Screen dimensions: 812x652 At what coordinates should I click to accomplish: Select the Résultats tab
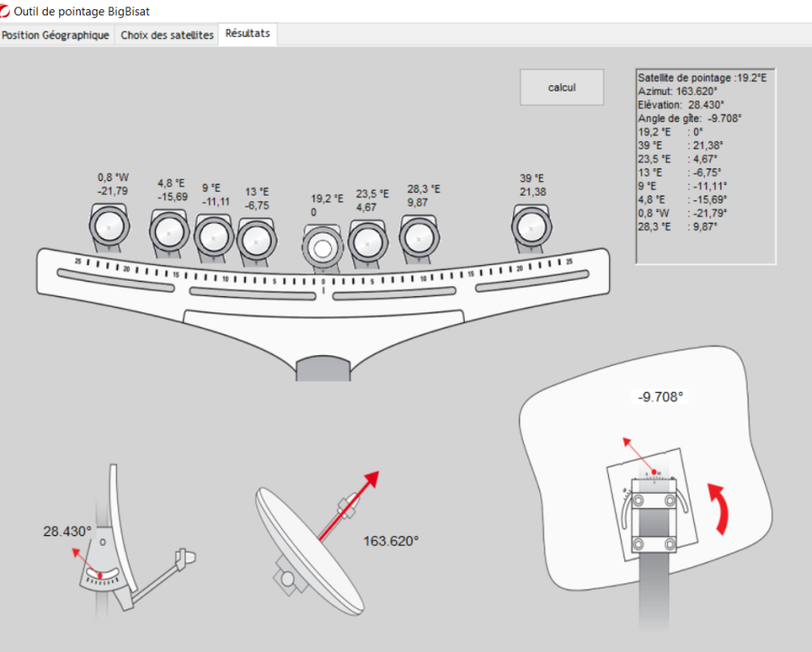pyautogui.click(x=247, y=34)
